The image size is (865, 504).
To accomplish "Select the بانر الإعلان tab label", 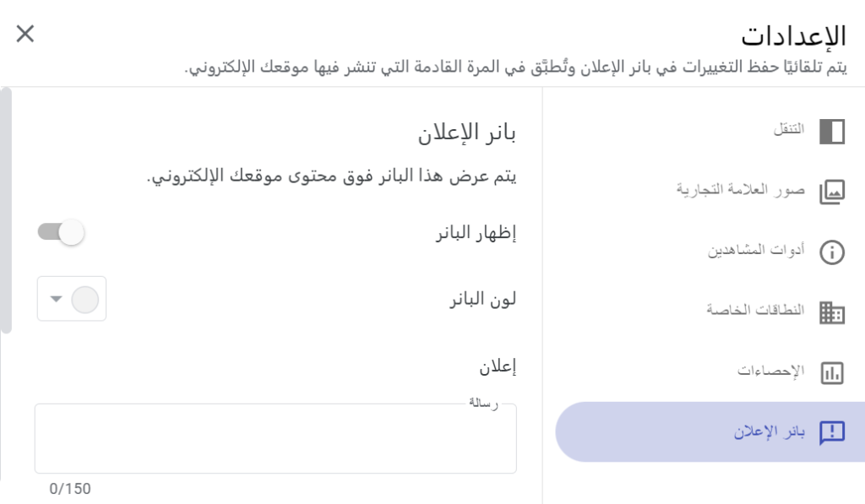I will (x=769, y=432).
